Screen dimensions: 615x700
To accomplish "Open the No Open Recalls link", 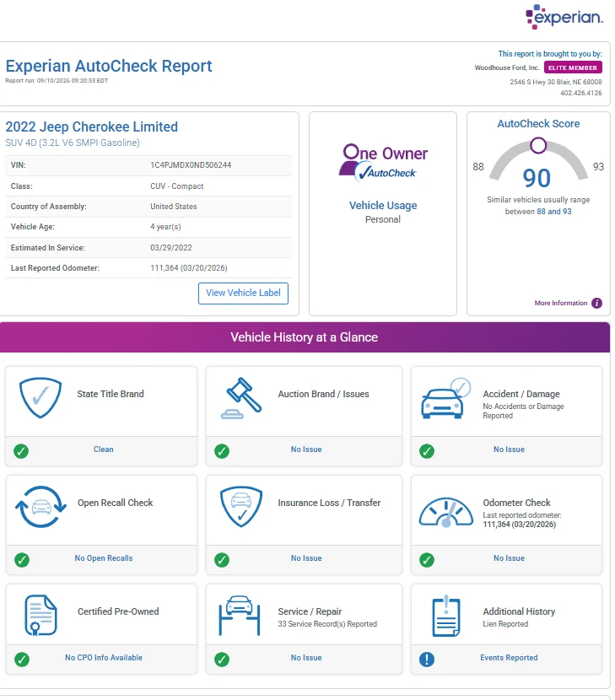I will pyautogui.click(x=104, y=558).
